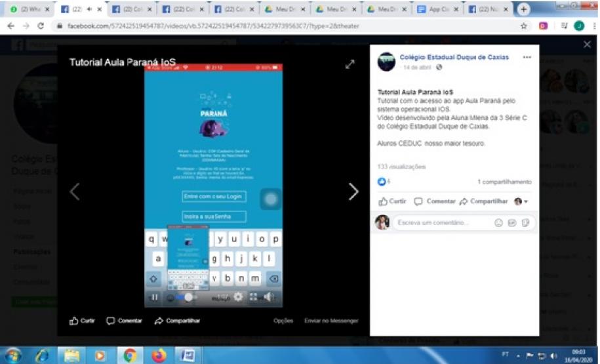Close the video theater view

point(587,45)
